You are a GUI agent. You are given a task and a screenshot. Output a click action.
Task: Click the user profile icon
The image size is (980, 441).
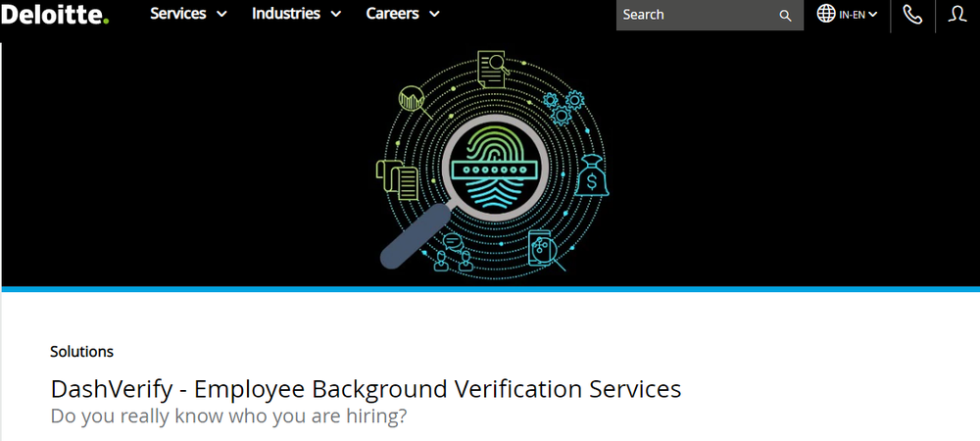[957, 15]
